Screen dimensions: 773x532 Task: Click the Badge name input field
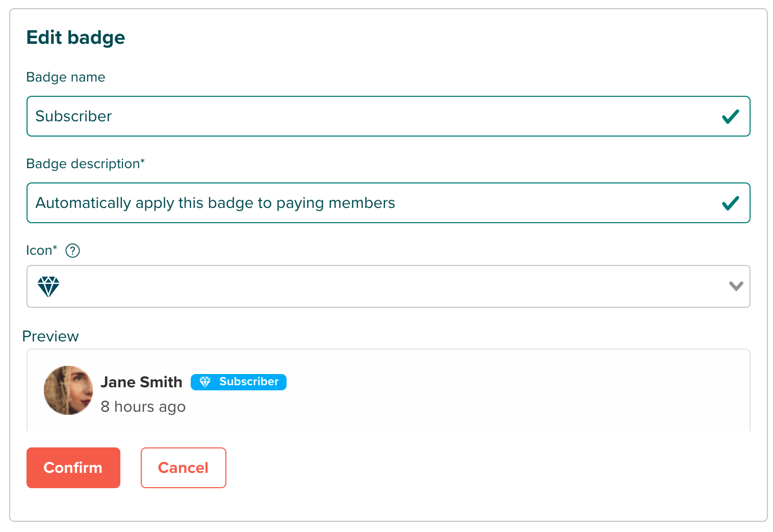point(388,116)
